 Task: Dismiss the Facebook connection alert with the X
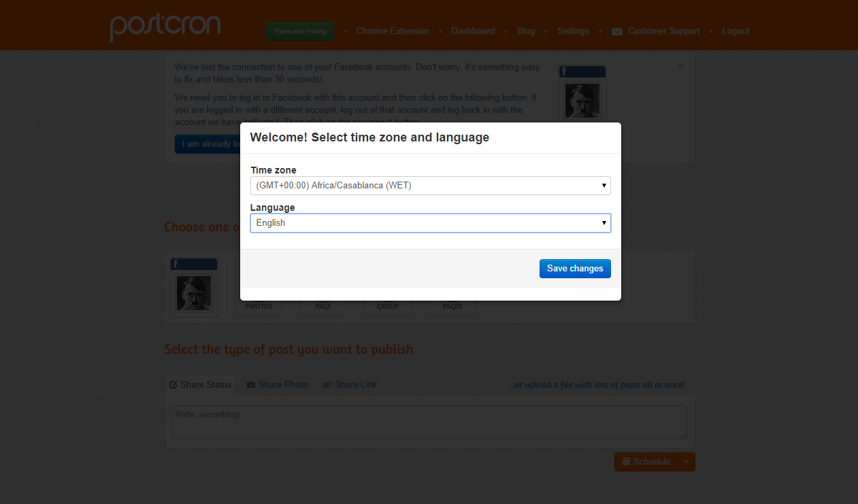coord(681,67)
